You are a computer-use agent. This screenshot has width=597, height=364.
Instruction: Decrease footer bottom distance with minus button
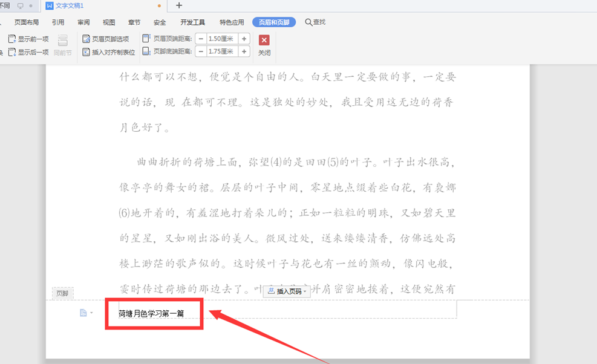pos(201,51)
